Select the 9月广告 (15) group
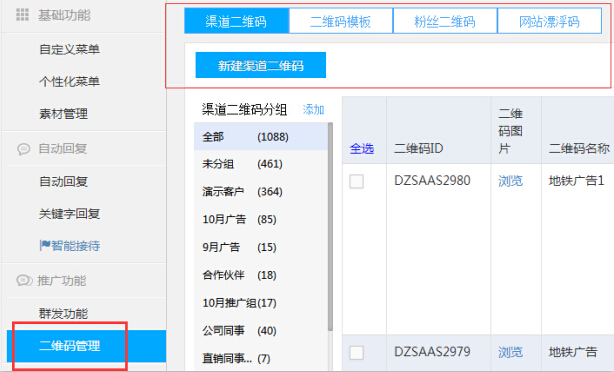Screen dimensions: 614x372 point(261,247)
